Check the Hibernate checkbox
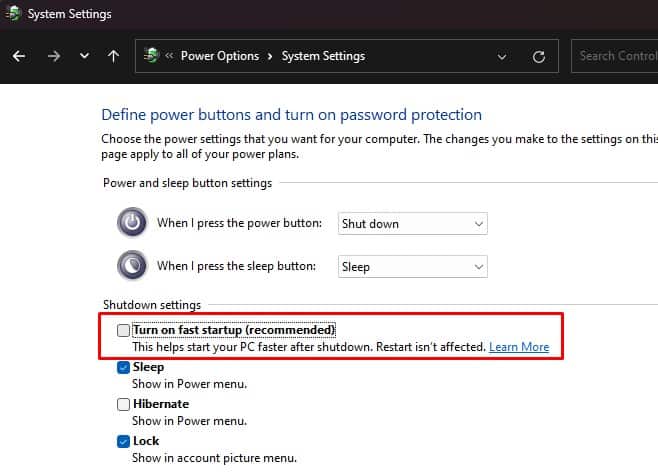658x474 pixels. (x=123, y=404)
